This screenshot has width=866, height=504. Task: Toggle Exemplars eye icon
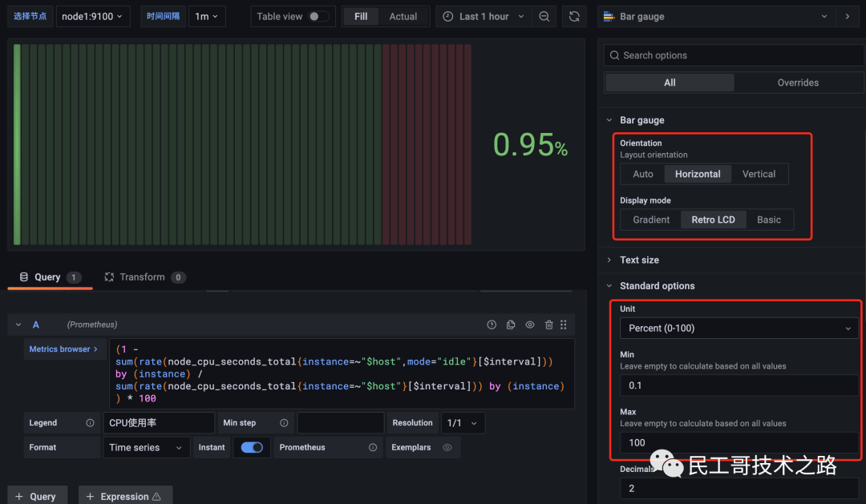tap(447, 447)
